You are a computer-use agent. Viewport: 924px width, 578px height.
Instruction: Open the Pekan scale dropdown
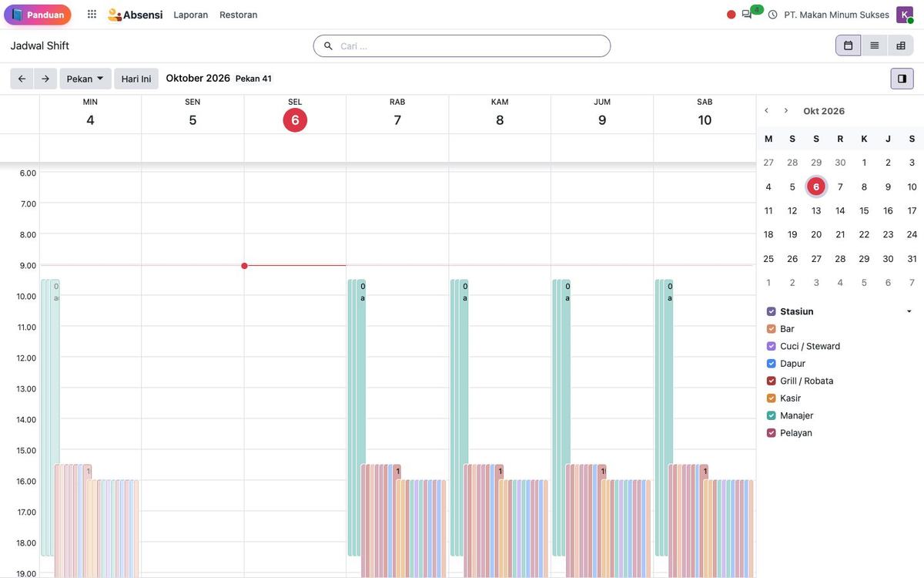pos(85,79)
